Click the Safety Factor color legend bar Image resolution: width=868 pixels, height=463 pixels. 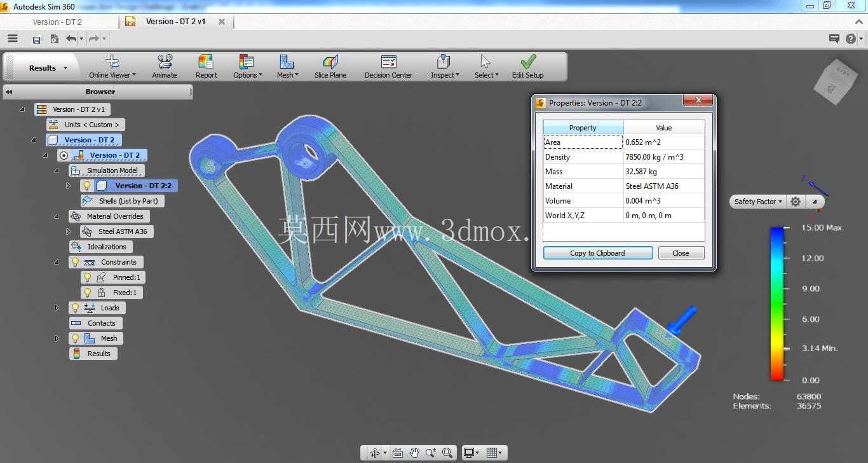pyautogui.click(x=776, y=303)
